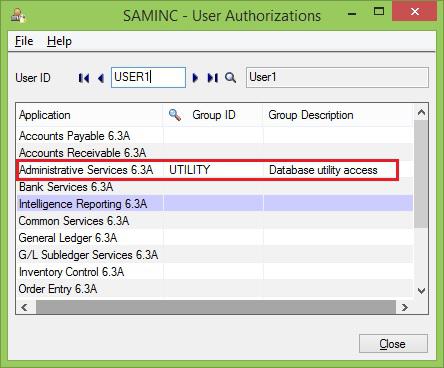444x368 pixels.
Task: Select the General Ledger 6.3A row
Action: tap(215, 238)
